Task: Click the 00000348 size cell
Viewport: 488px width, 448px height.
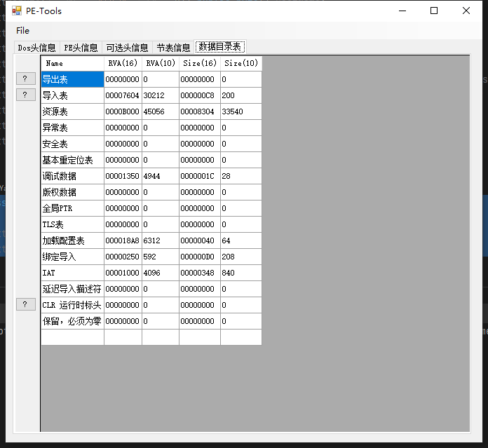Action: pos(200,273)
